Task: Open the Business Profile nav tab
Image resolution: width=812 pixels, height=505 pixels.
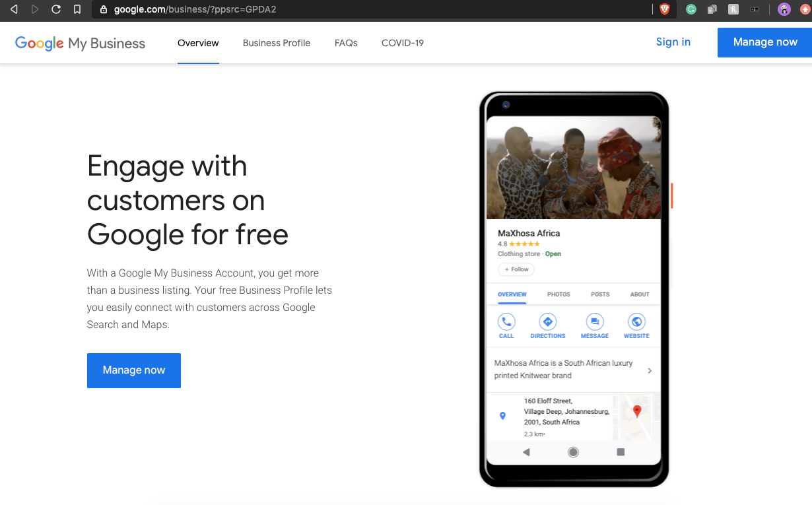Action: [x=277, y=43]
